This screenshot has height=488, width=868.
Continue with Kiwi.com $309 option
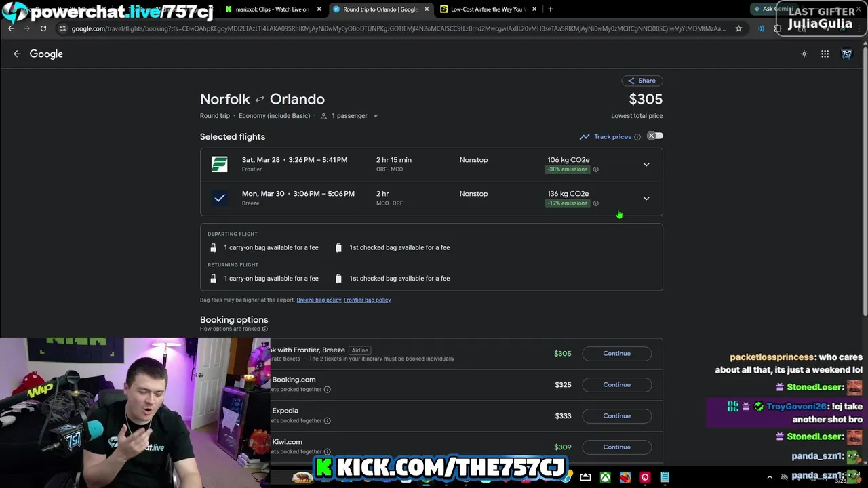click(616, 447)
